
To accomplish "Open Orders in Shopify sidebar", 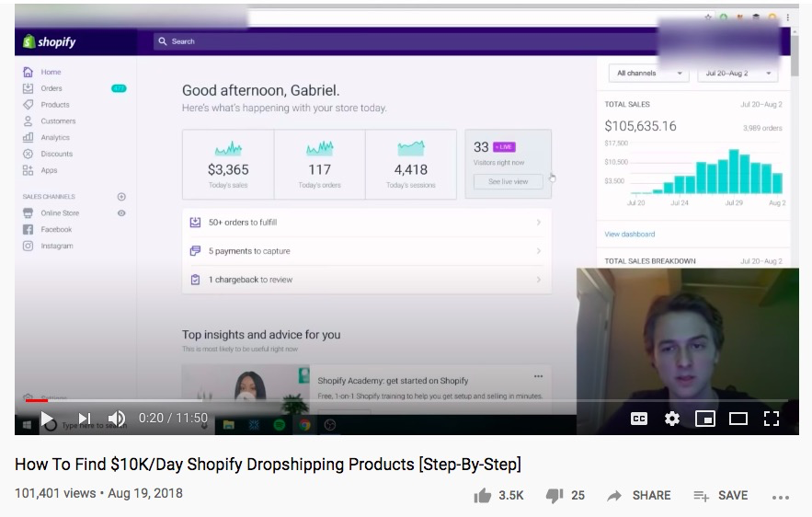I will 51,88.
